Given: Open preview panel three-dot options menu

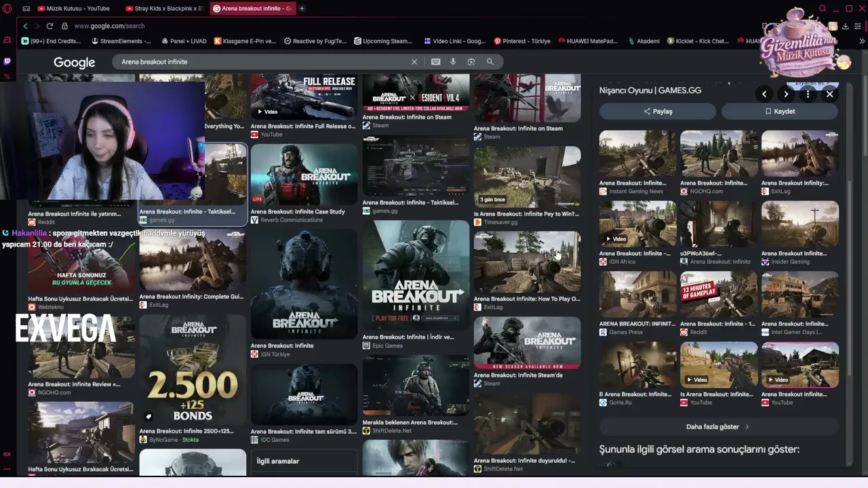Looking at the screenshot, I should pyautogui.click(x=808, y=94).
